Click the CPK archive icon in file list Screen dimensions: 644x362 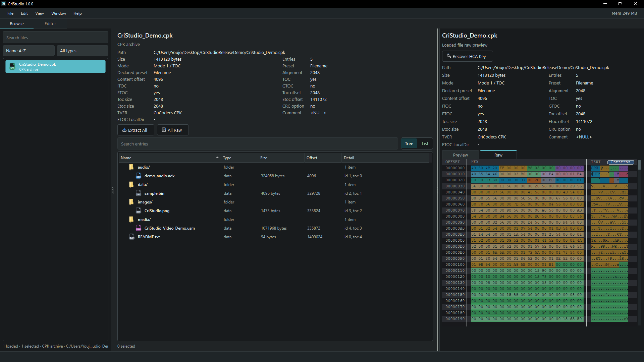click(12, 66)
